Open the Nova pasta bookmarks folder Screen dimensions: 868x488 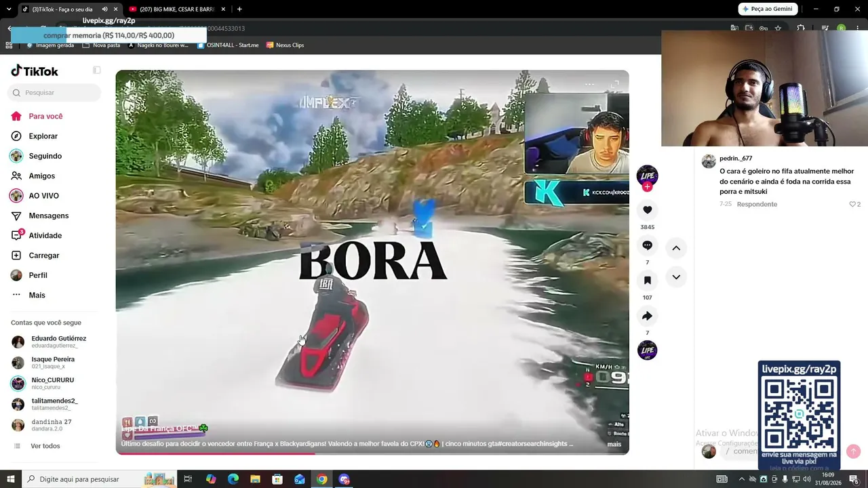pyautogui.click(x=101, y=45)
